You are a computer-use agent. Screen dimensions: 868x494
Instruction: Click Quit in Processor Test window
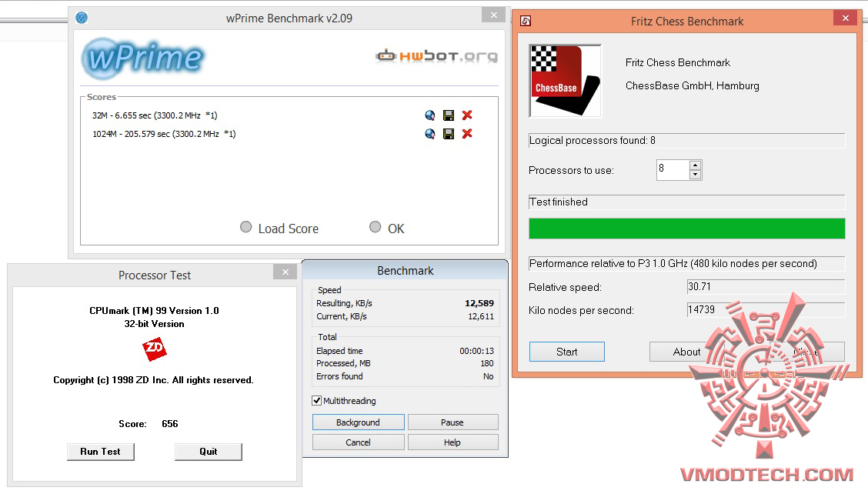208,452
